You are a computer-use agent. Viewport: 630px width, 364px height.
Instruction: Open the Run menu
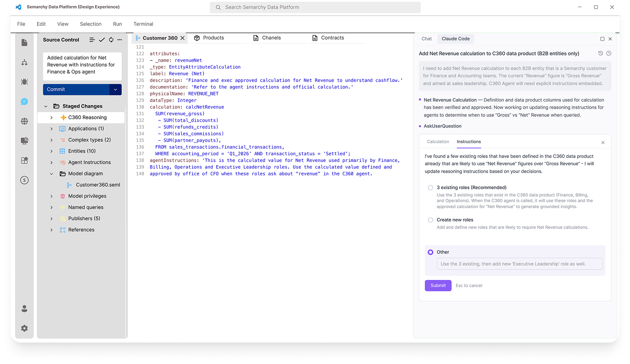117,24
